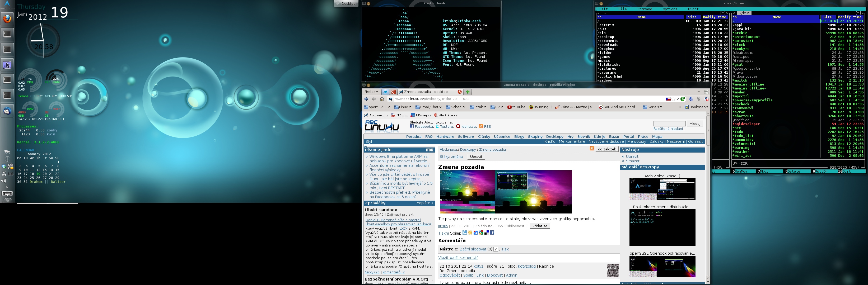
Task: Expand the openSUSE bookmarks folder
Action: (377, 107)
